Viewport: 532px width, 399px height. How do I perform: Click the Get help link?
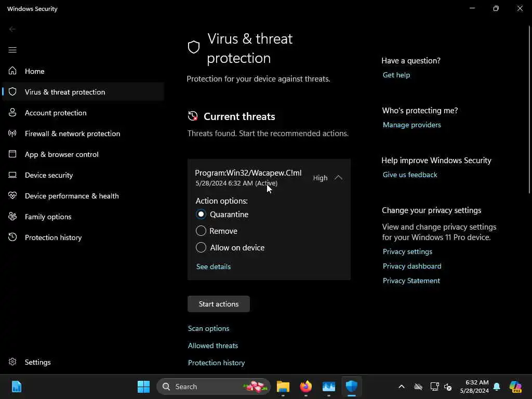396,75
